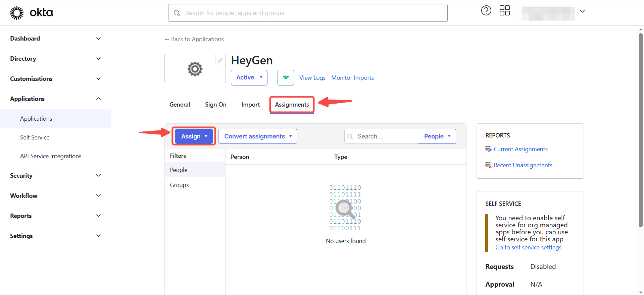Click the magnifier icon in Search box
644x295 pixels.
click(x=350, y=136)
